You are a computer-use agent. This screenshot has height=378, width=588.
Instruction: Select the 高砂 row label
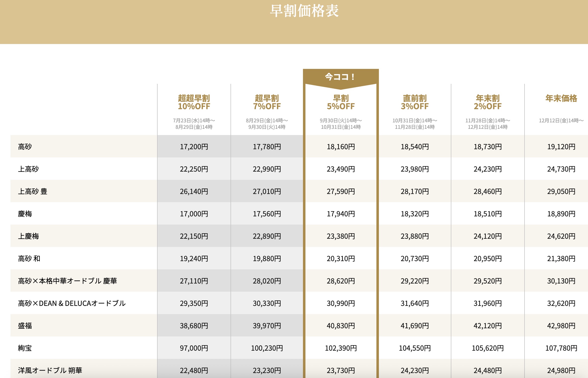(25, 147)
